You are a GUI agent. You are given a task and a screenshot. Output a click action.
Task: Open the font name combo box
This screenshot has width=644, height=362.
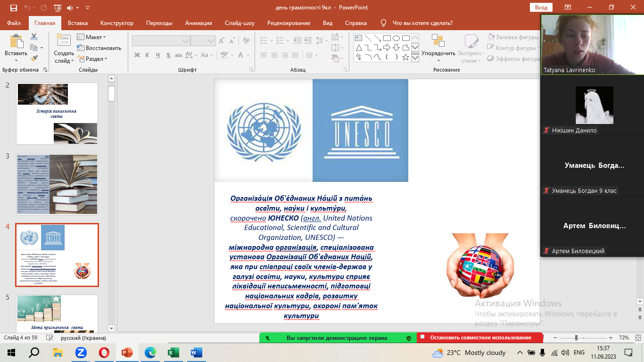click(161, 41)
